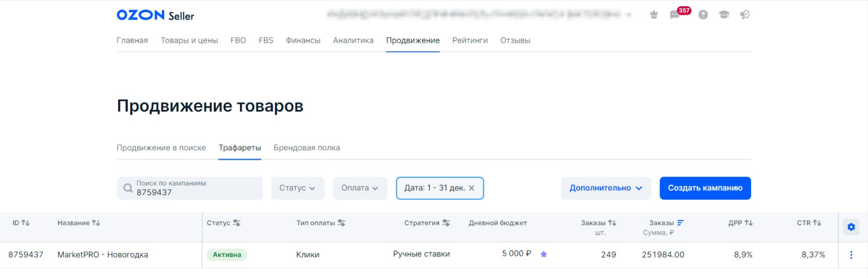Sort by Заказы шт. column arrows

[612, 223]
